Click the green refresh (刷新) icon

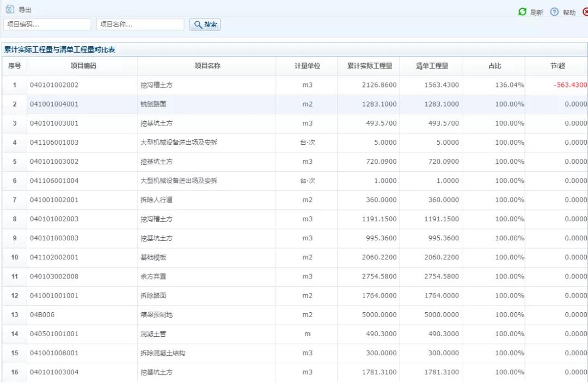(522, 12)
